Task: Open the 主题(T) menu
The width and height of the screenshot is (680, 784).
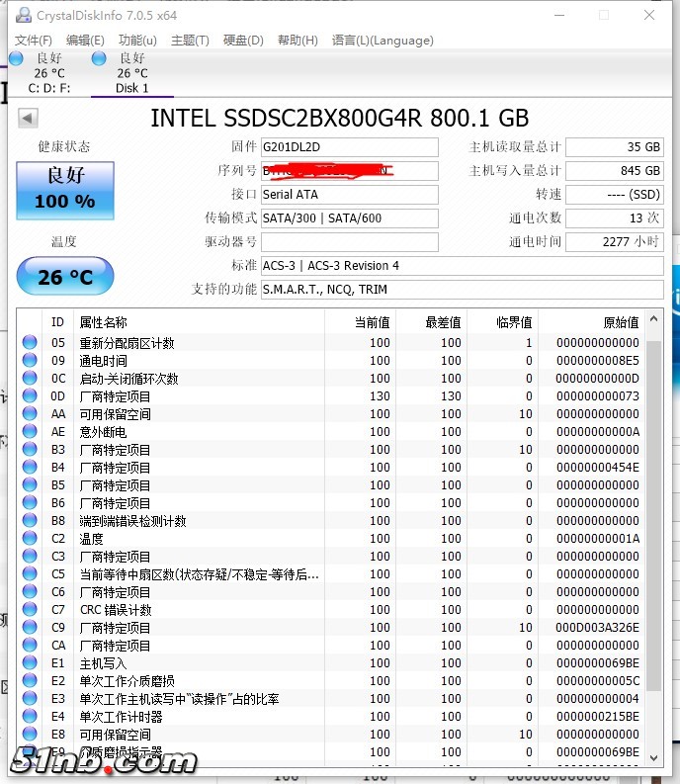Action: tap(190, 41)
